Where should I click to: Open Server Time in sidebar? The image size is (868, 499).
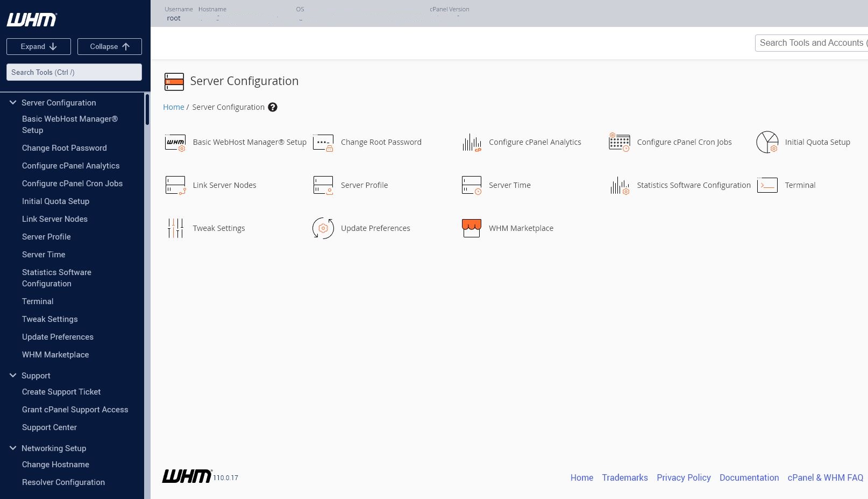(x=44, y=255)
